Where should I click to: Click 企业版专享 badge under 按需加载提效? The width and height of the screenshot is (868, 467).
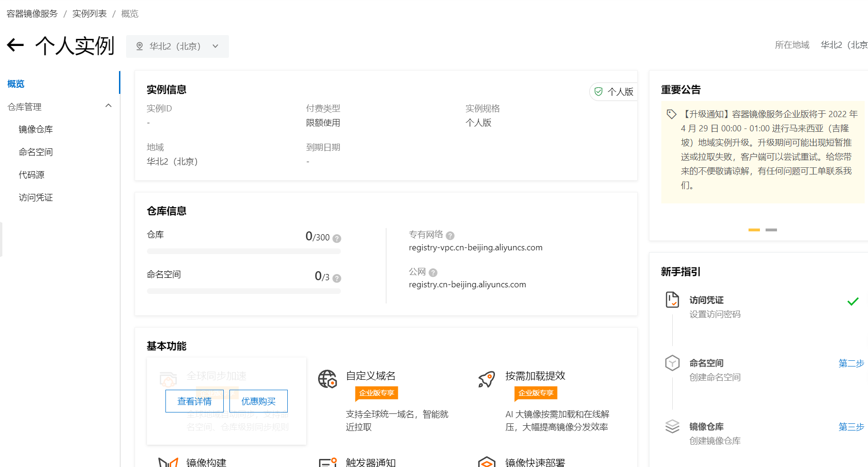(536, 393)
